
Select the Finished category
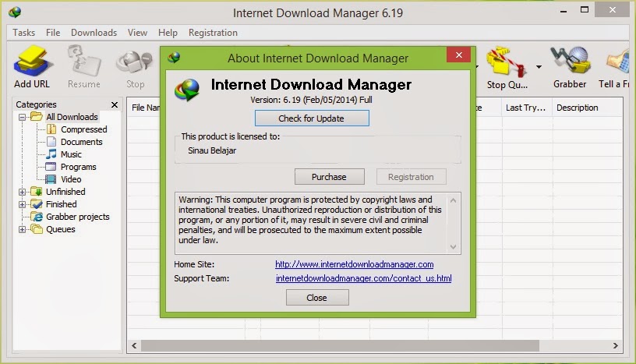tap(54, 204)
